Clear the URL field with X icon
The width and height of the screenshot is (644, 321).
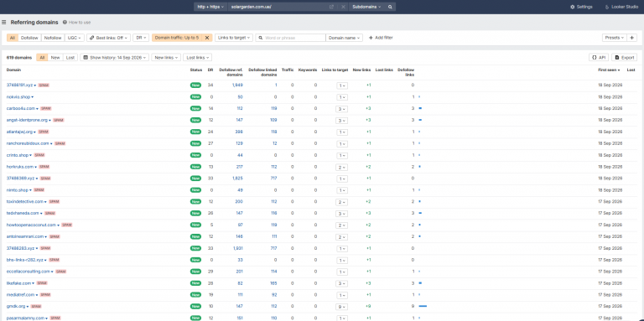(343, 7)
